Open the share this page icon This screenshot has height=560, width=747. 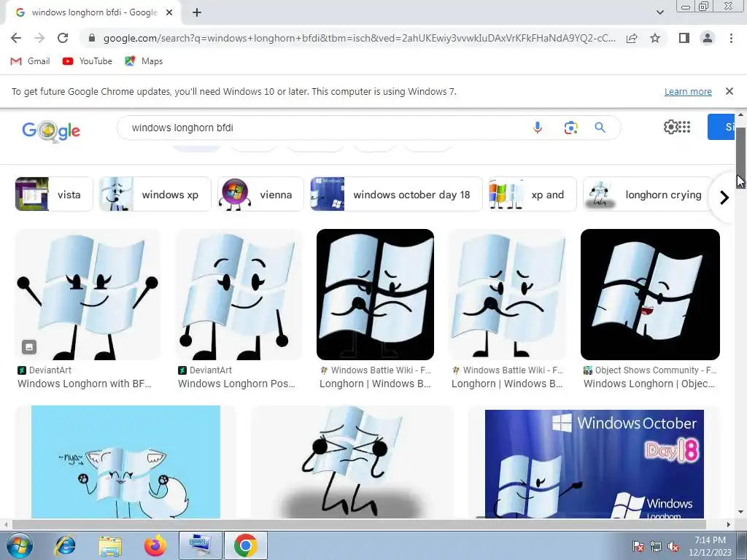pos(632,38)
